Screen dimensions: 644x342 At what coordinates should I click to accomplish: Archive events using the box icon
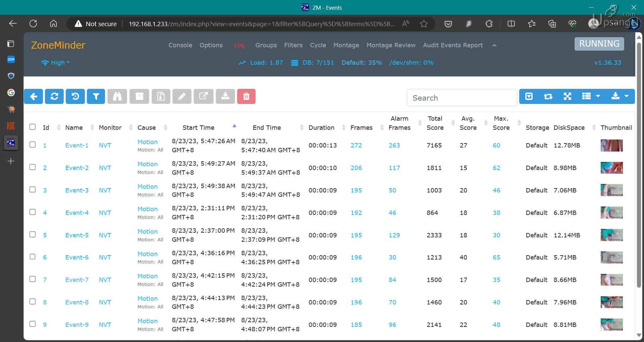coord(139,96)
